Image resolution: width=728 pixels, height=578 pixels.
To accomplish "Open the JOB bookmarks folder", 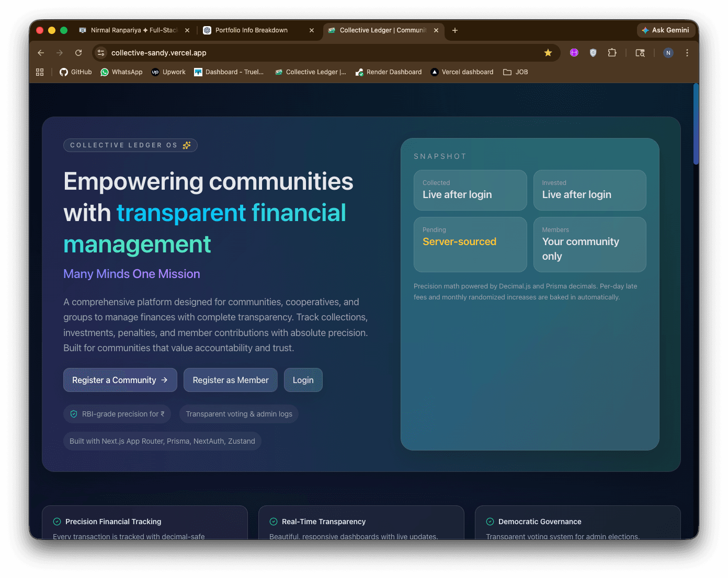I will coord(516,72).
